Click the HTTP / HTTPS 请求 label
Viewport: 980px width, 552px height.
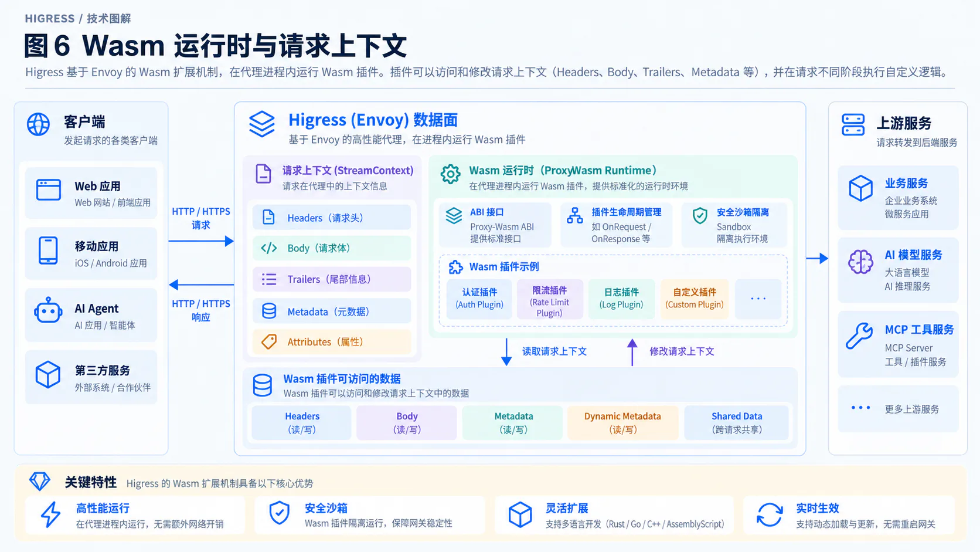click(x=201, y=218)
